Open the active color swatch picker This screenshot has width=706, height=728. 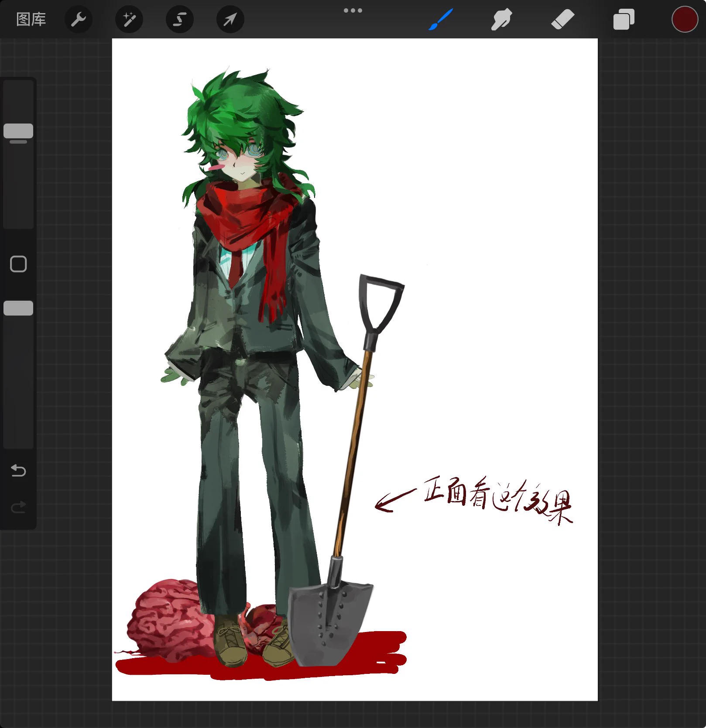[x=685, y=20]
